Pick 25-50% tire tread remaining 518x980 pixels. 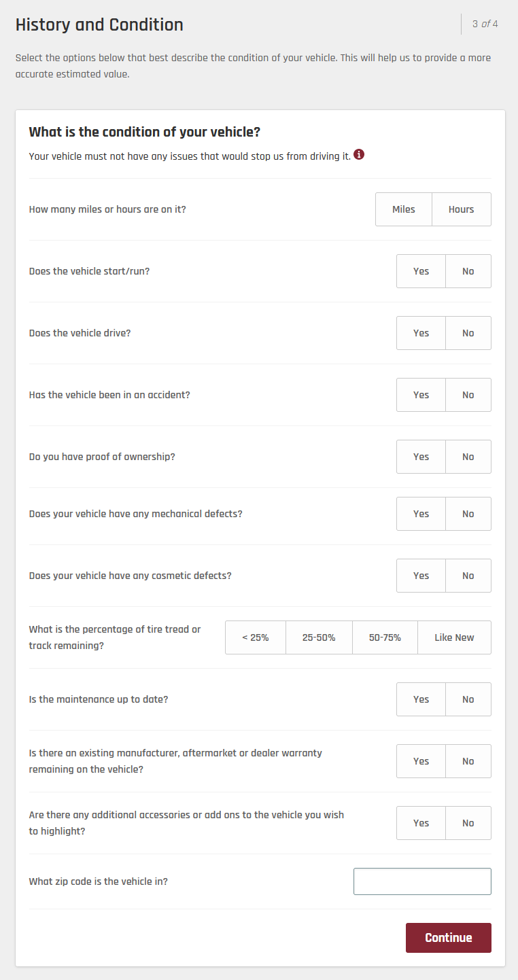coord(319,637)
